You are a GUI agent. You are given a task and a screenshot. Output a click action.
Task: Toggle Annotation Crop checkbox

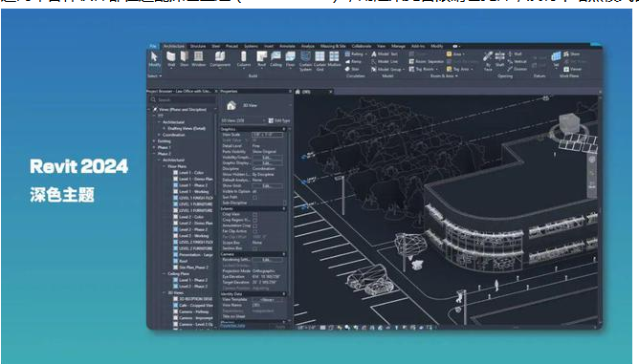coord(254,225)
